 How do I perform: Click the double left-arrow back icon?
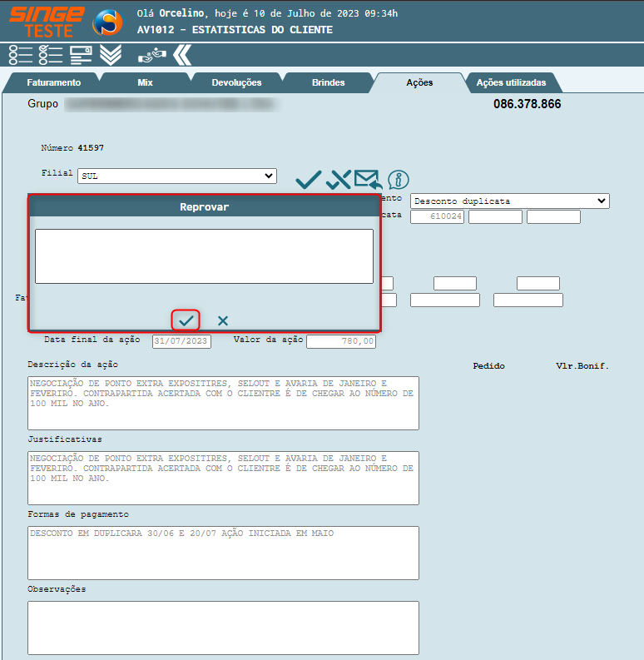[x=182, y=55]
